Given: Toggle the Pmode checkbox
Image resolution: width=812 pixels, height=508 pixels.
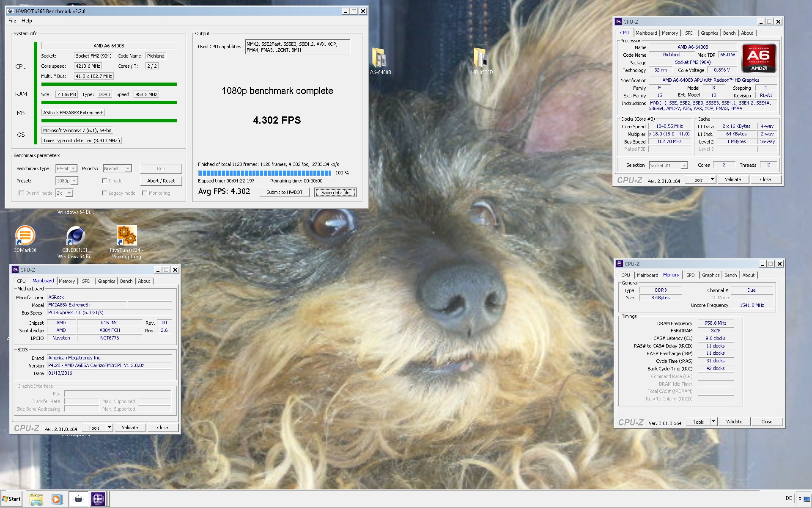Looking at the screenshot, I should pyautogui.click(x=104, y=181).
